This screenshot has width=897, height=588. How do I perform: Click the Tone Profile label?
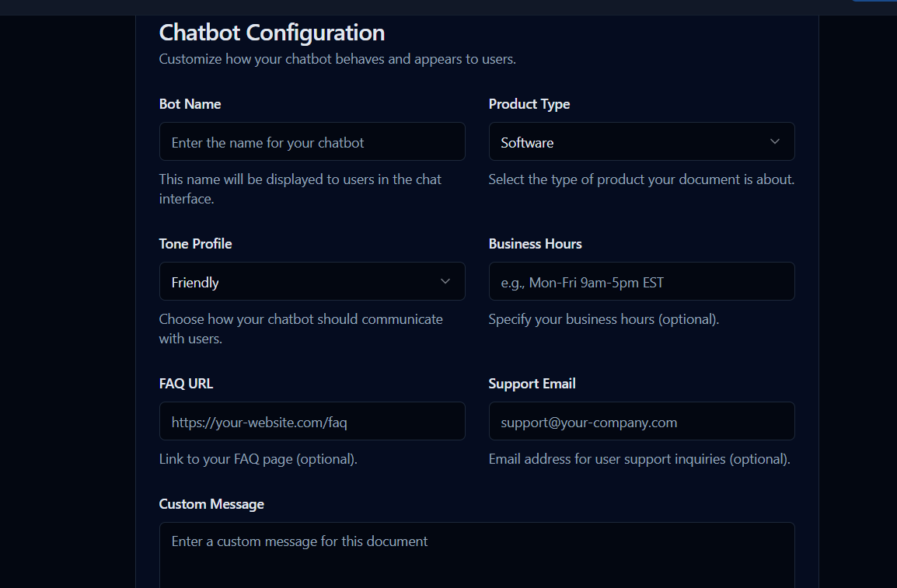click(x=195, y=243)
